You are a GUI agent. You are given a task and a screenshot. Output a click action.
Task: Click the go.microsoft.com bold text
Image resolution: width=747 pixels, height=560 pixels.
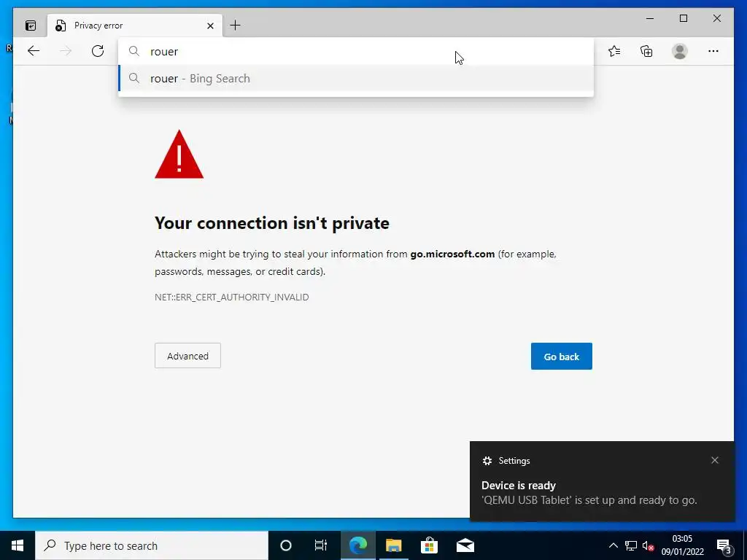[452, 254]
